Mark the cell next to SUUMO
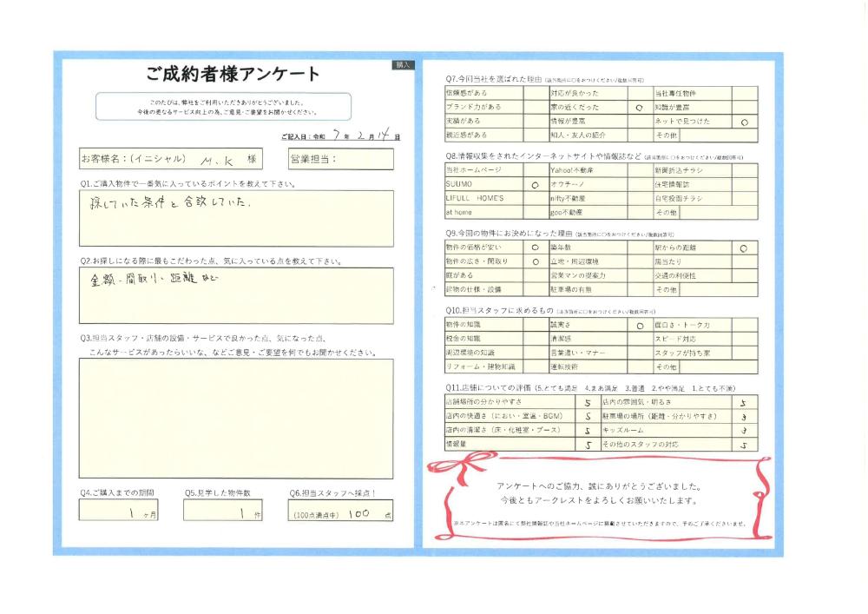This screenshot has height=614, width=868. (536, 184)
